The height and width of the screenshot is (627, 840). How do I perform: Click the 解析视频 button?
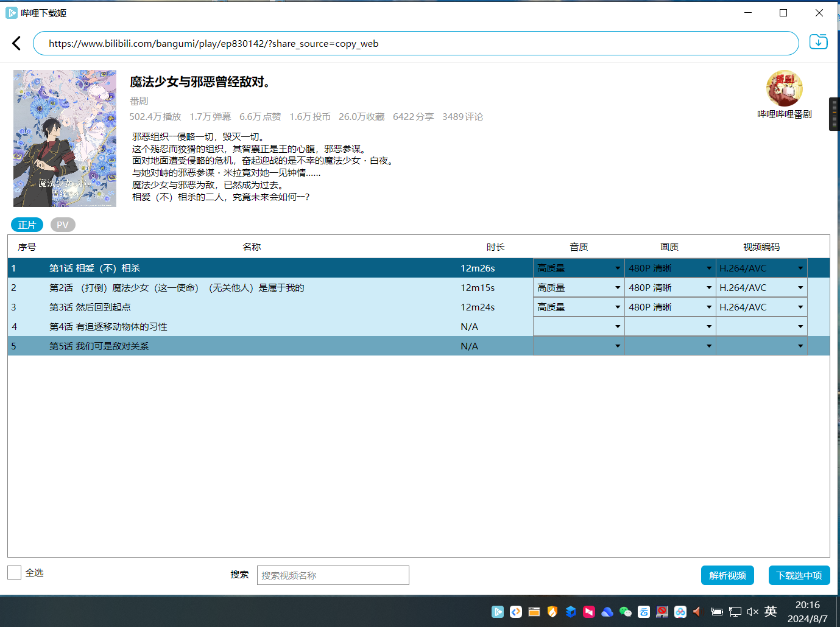[x=727, y=575]
